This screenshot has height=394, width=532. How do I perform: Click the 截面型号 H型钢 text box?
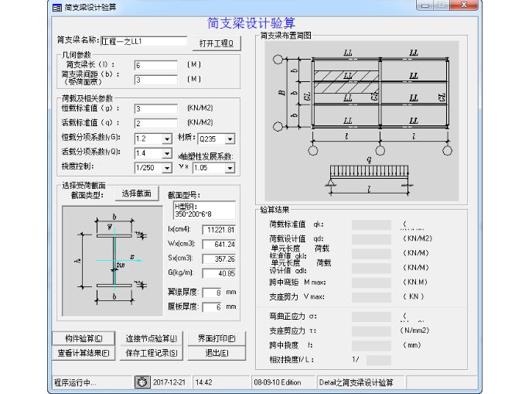click(x=204, y=211)
